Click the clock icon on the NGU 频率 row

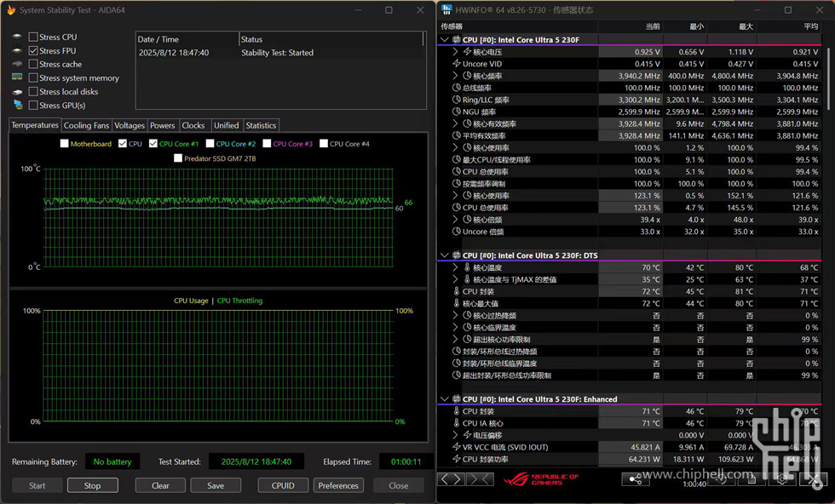[457, 112]
